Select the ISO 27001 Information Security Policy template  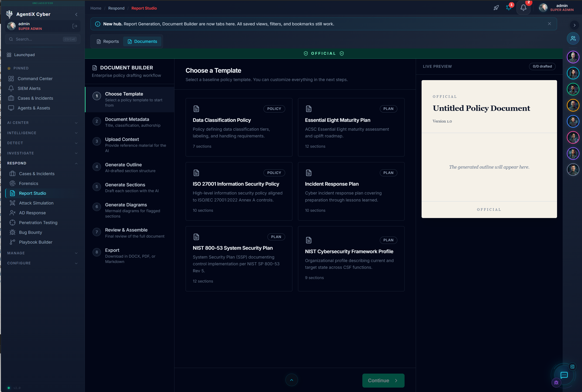coord(239,191)
